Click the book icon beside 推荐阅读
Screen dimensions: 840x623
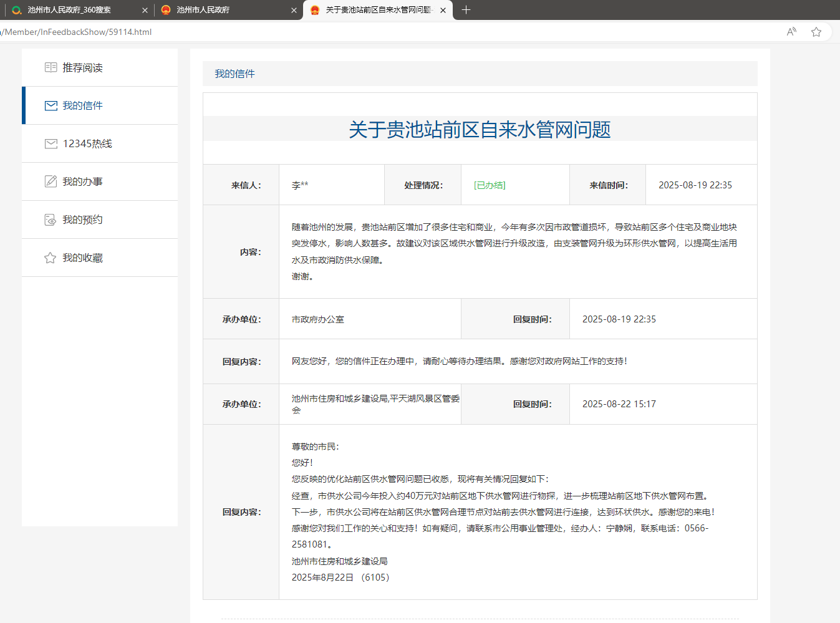click(51, 67)
